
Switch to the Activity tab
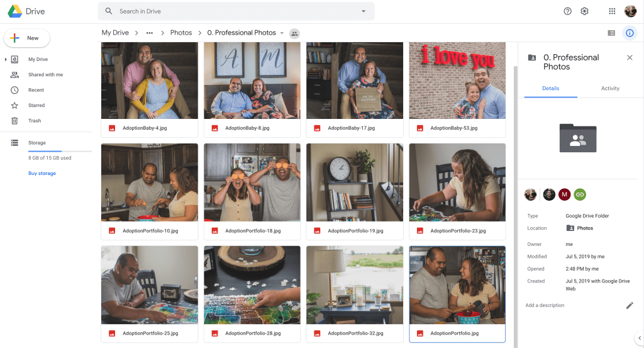tap(610, 89)
